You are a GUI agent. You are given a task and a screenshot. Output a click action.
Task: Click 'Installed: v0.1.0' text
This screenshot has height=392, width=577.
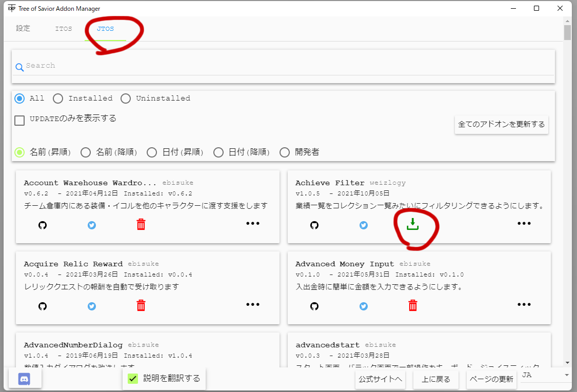pyautogui.click(x=429, y=275)
